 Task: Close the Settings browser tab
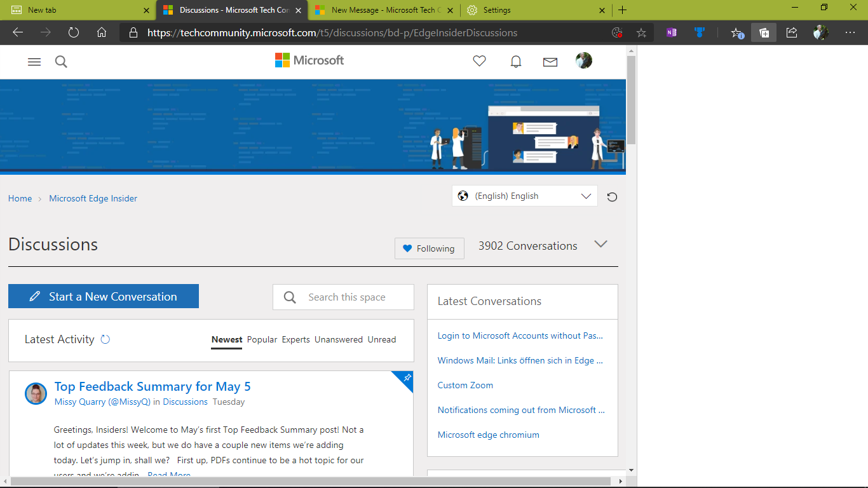click(x=602, y=10)
